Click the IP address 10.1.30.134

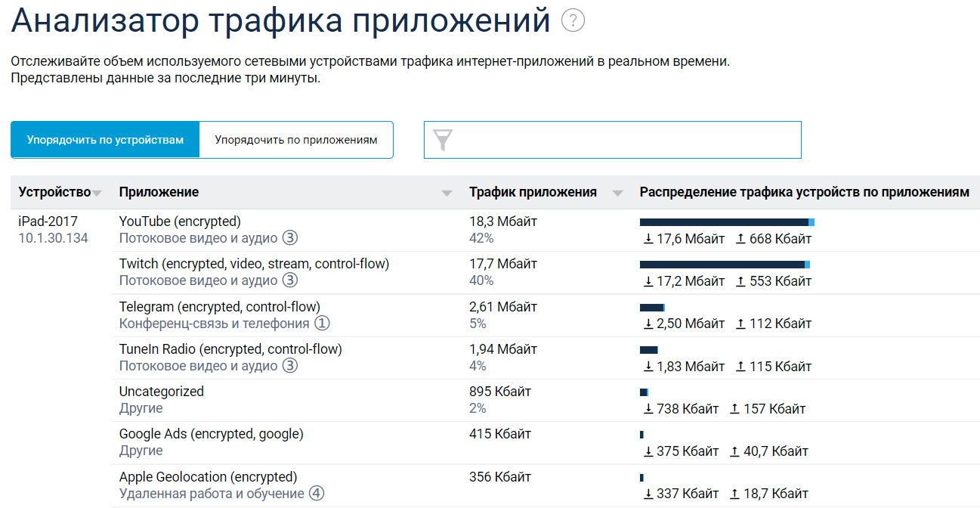tap(54, 237)
